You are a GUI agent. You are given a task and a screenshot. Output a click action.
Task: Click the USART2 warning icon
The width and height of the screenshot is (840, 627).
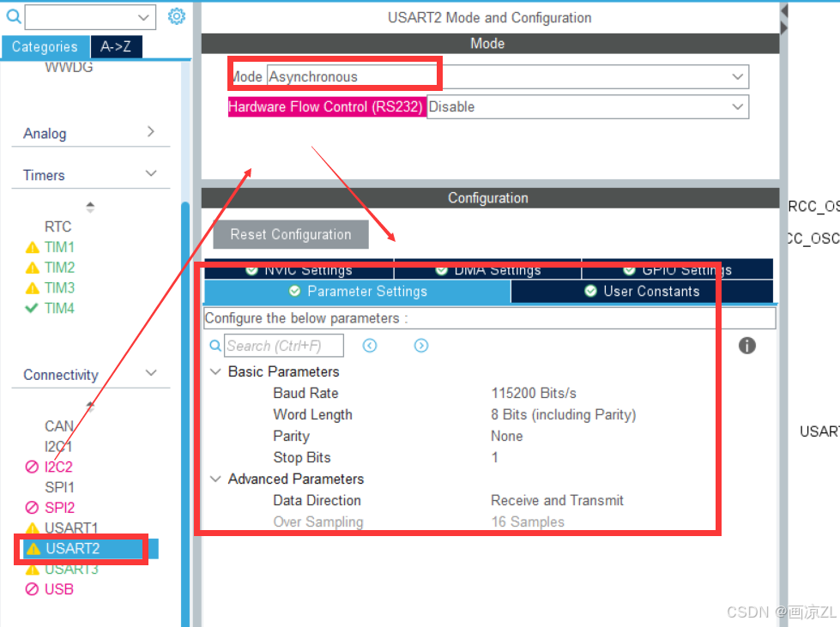33,549
